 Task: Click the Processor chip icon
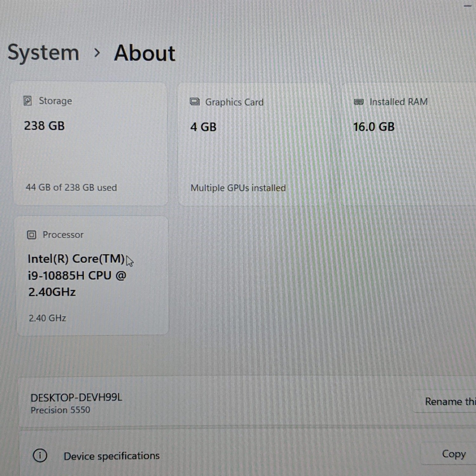coord(31,235)
